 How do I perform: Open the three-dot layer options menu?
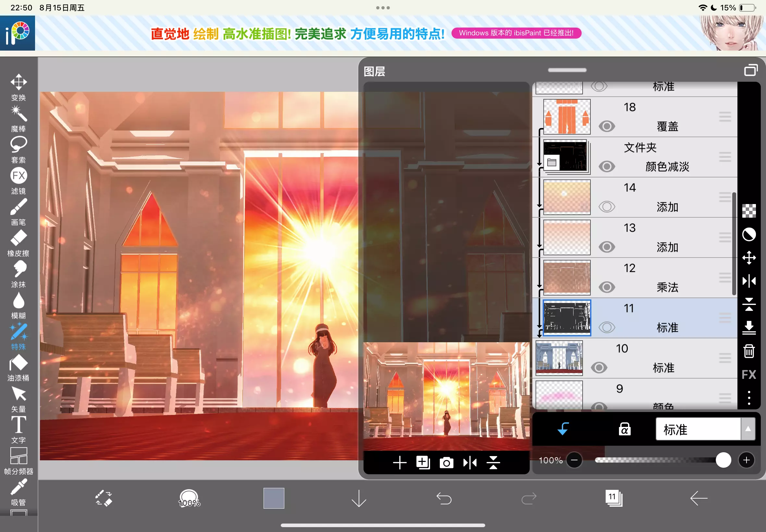[749, 398]
